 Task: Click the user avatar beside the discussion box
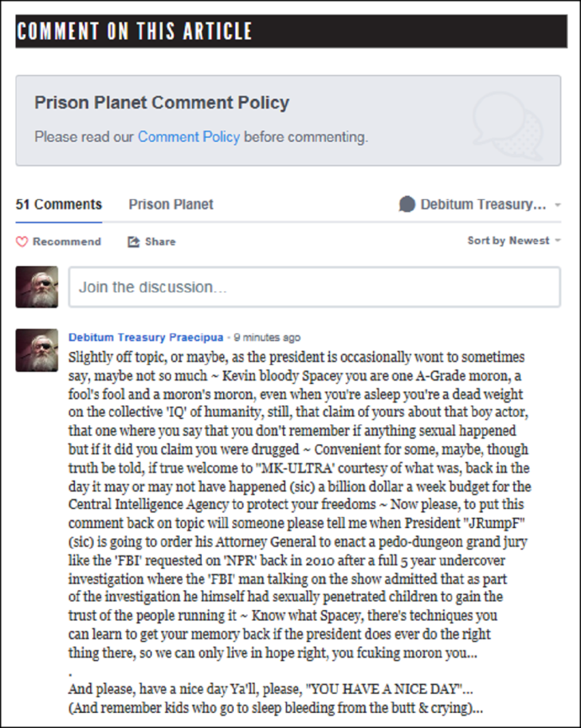pos(37,287)
